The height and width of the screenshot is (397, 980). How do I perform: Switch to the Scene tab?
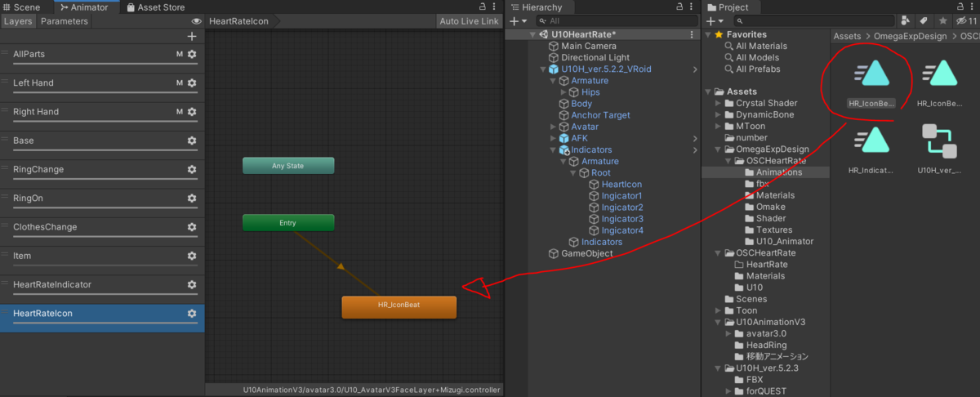coord(22,7)
